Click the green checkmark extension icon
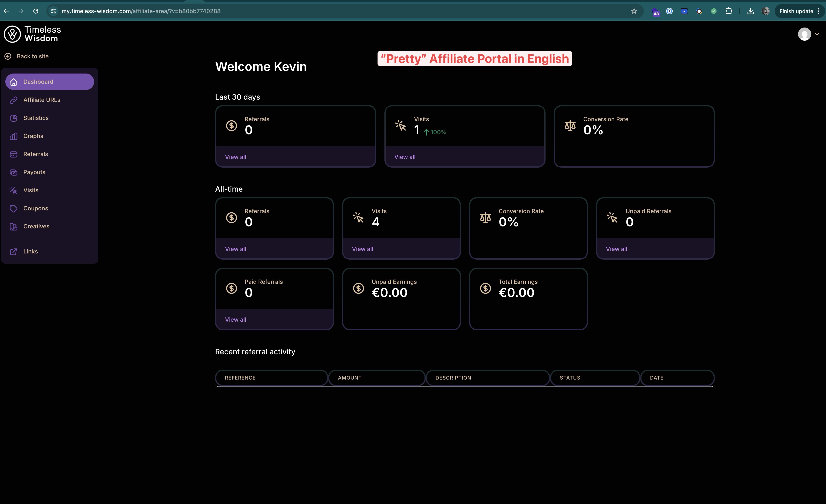Image resolution: width=826 pixels, height=504 pixels. click(714, 11)
